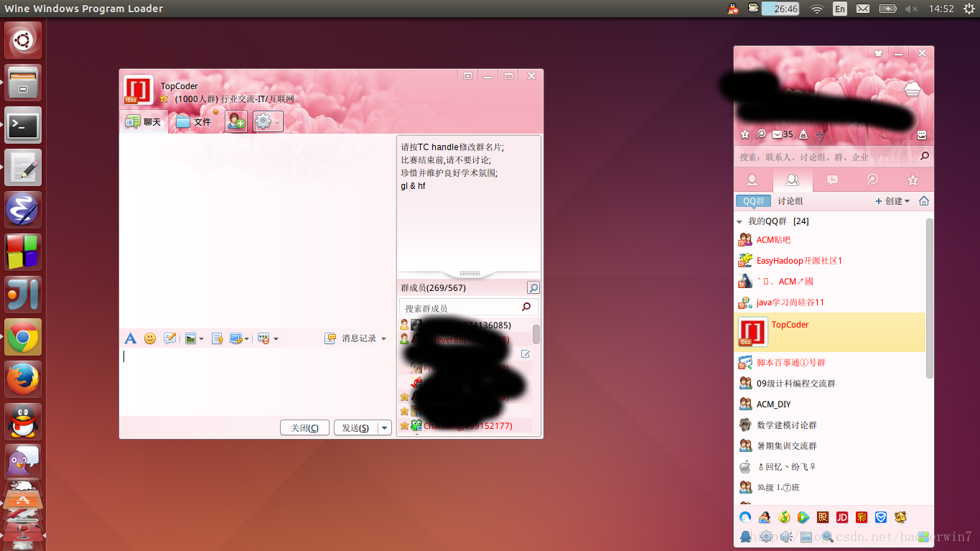
Task: Open the 数学建模讨论群 group
Action: point(831,425)
